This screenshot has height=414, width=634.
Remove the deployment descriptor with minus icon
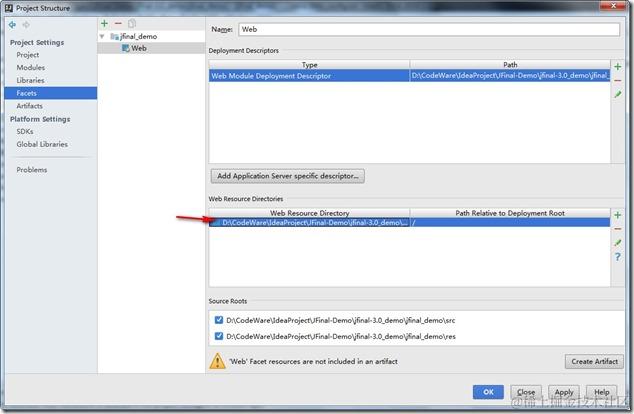pyautogui.click(x=617, y=81)
